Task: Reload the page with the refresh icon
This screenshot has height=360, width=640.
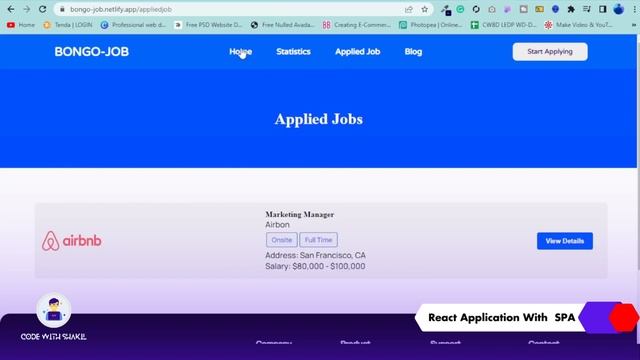Action: click(42, 9)
